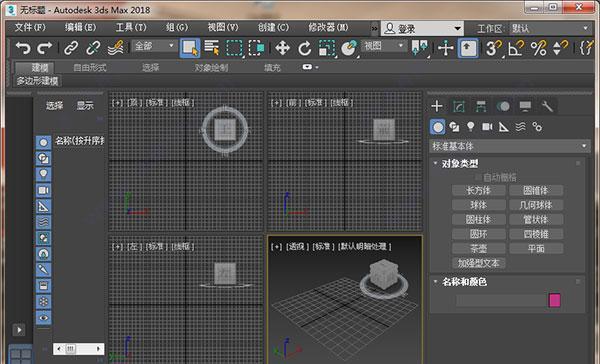Open Select by Name list icon
This screenshot has width=600, height=364.
coord(212,48)
